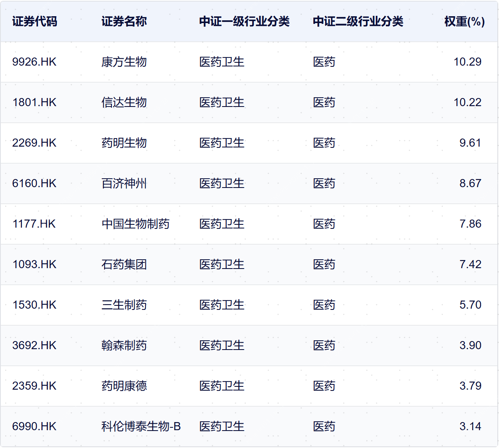Select stock code 1530.HK

(34, 305)
